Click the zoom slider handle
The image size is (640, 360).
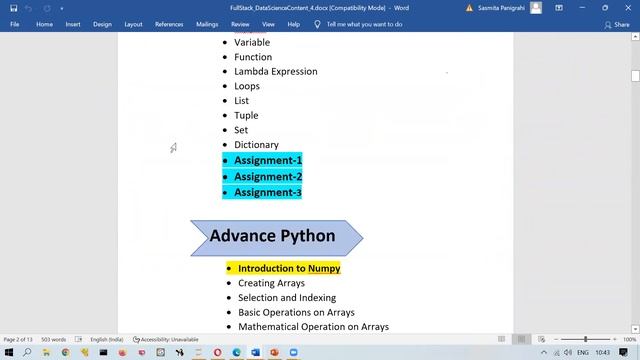[x=585, y=339]
